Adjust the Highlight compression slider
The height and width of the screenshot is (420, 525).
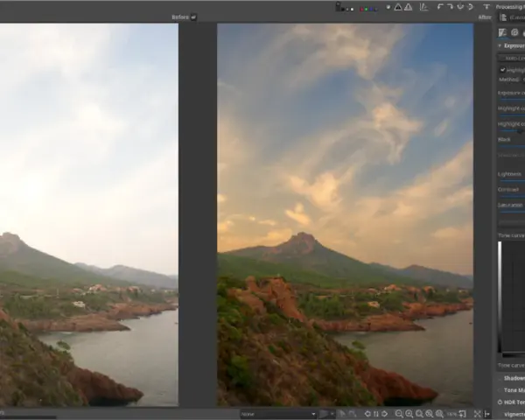pyautogui.click(x=511, y=115)
